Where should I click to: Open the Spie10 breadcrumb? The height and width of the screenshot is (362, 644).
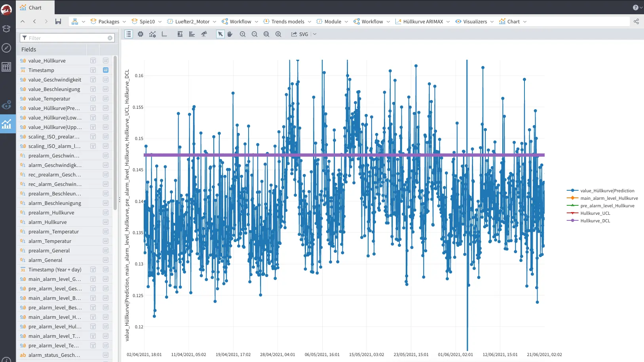(x=143, y=21)
